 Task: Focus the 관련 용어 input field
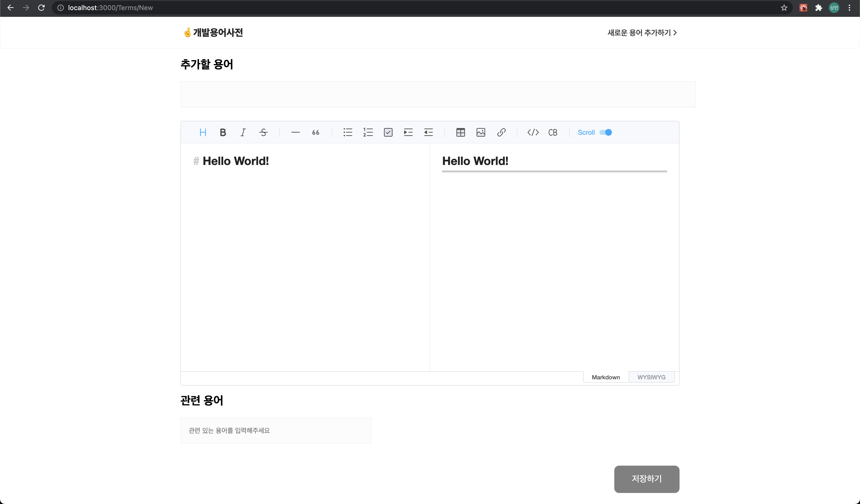tap(276, 430)
